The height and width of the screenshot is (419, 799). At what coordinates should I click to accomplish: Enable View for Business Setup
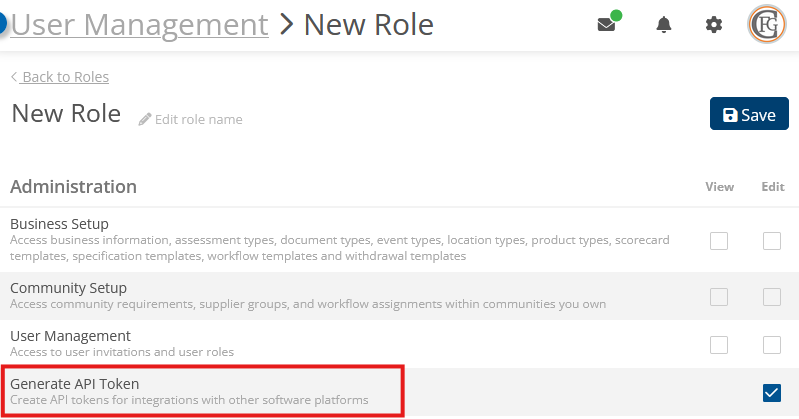[718, 240]
